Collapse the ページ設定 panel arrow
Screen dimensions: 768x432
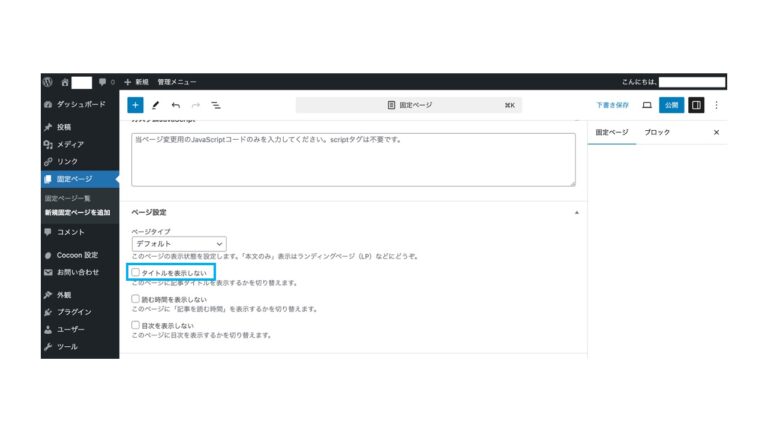[576, 213]
